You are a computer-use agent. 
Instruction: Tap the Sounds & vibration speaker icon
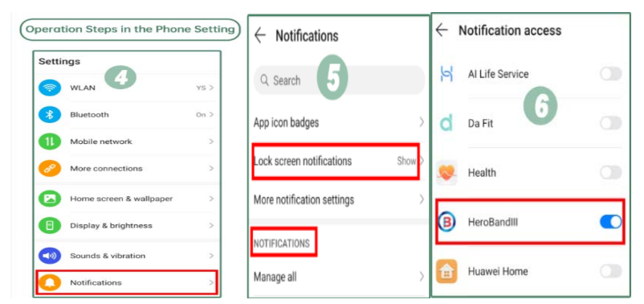[49, 256]
